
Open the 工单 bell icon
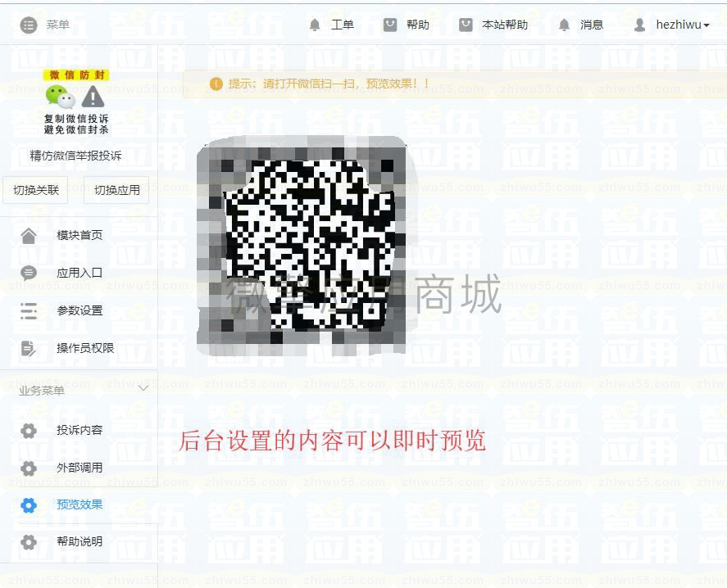point(315,25)
